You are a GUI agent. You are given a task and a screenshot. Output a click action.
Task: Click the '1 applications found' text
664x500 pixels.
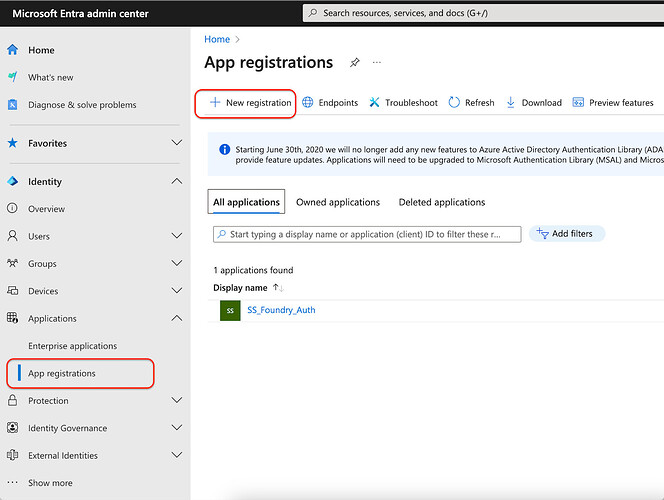click(x=253, y=270)
